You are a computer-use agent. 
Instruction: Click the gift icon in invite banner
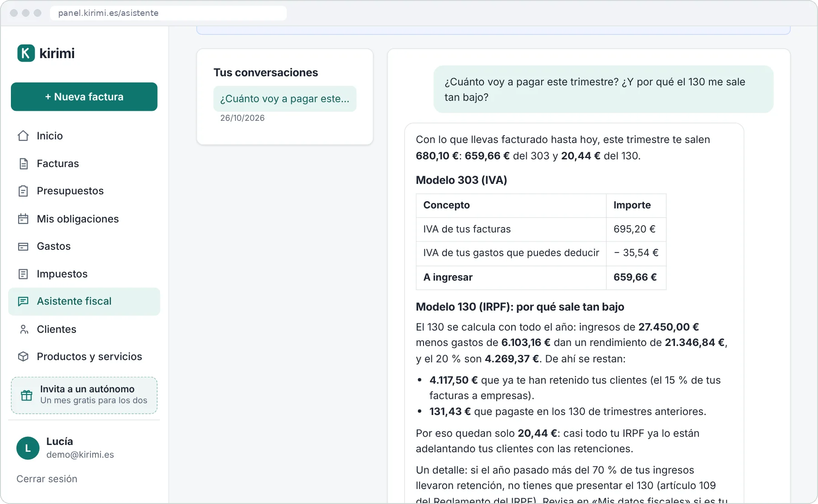27,395
